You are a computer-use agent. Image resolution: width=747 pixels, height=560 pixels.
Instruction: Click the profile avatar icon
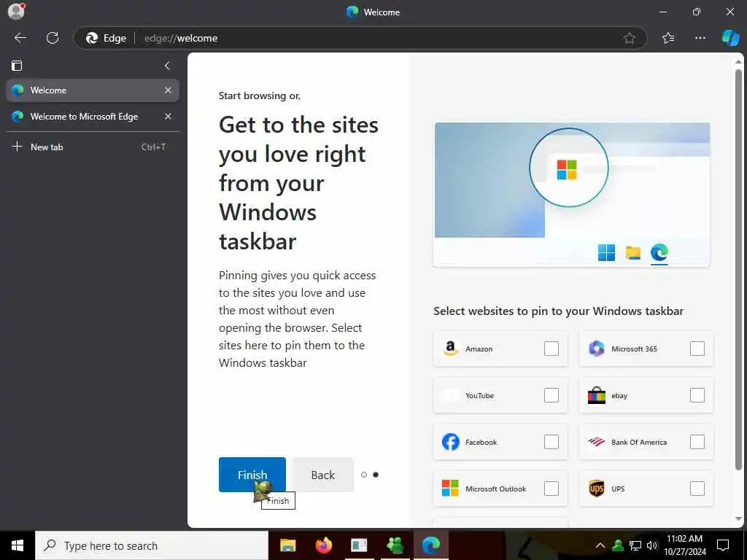click(16, 11)
